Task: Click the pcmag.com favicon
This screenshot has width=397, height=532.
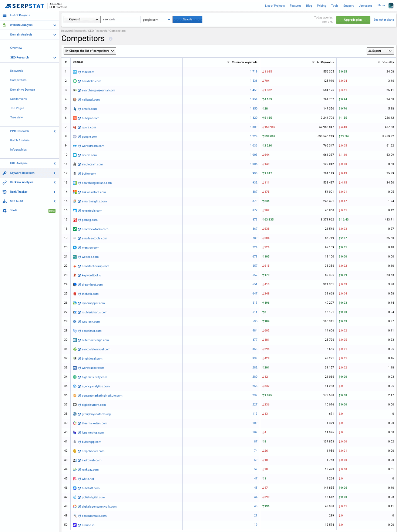Action: tap(75, 220)
